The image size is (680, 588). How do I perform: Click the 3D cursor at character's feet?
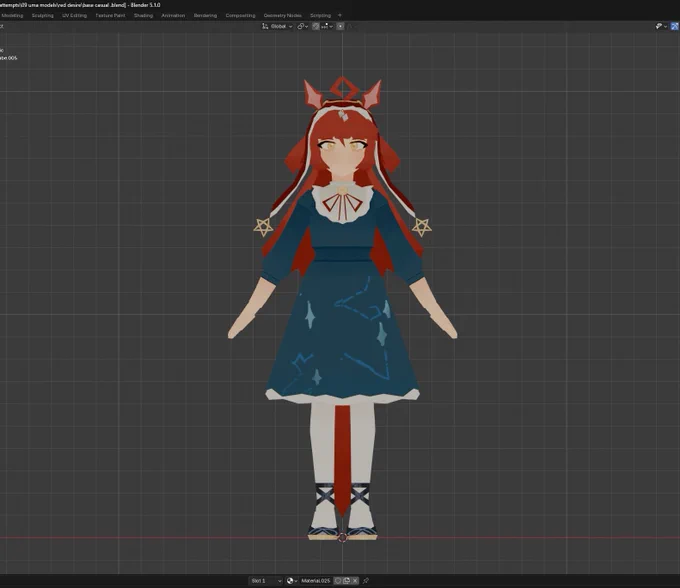[x=342, y=538]
